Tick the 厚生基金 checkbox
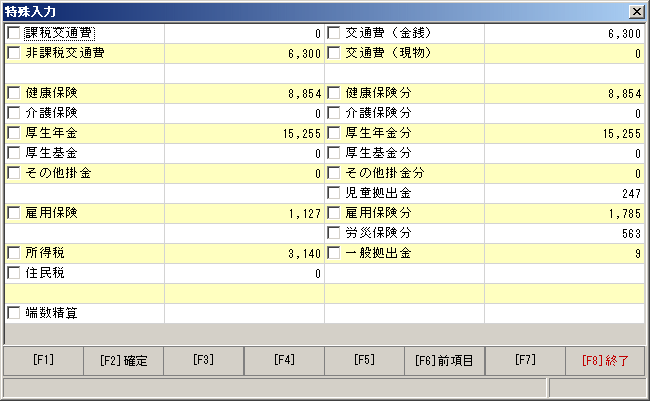650x401 pixels. tap(14, 153)
